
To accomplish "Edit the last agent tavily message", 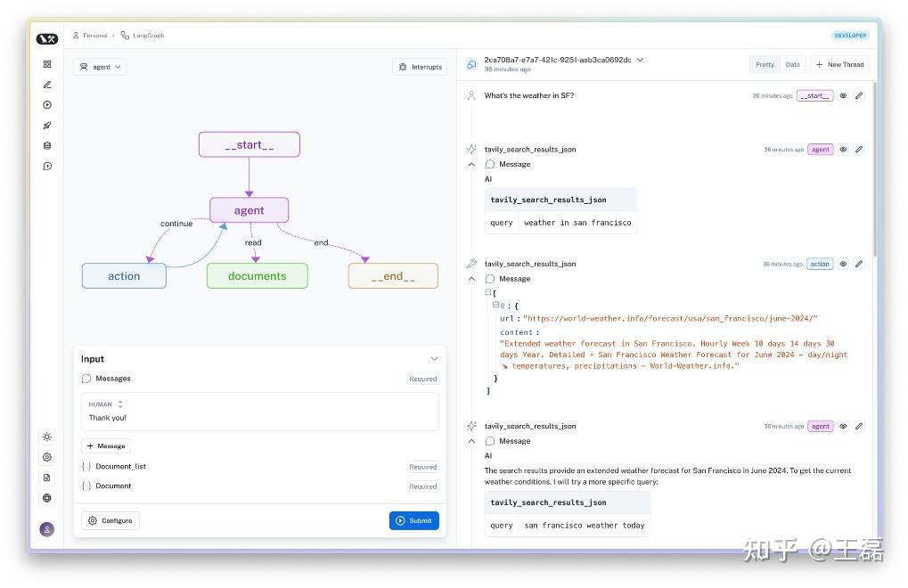I will [x=859, y=426].
